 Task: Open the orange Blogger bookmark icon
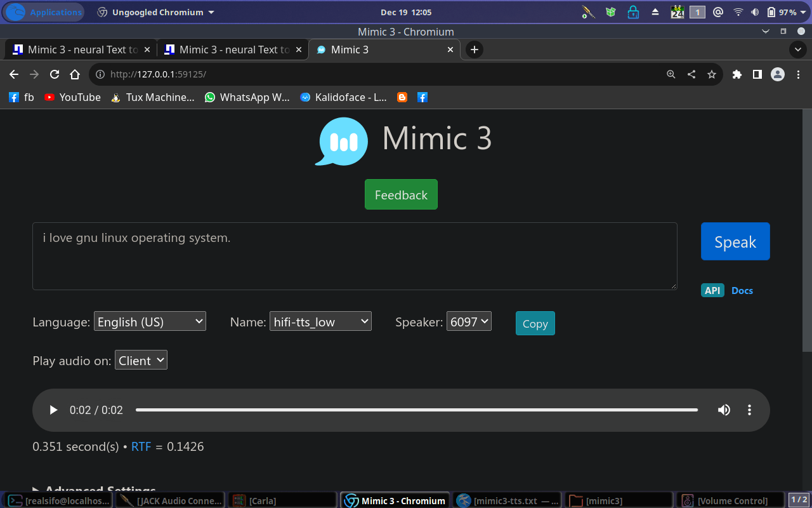pyautogui.click(x=402, y=97)
